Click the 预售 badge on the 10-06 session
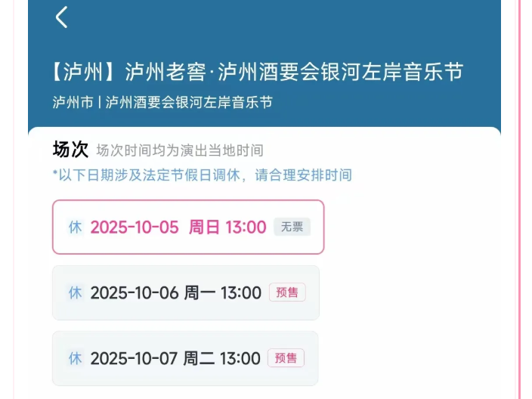Viewport: 532px width, 399px height. coord(287,292)
